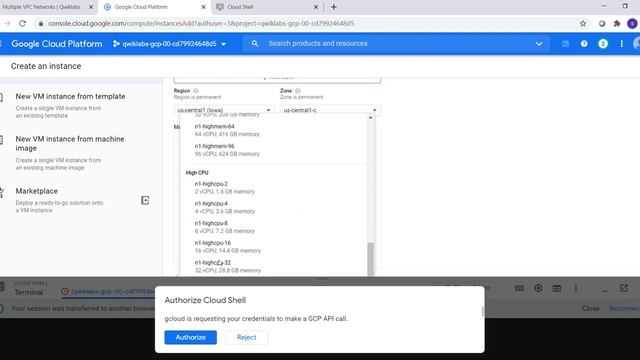640x360 pixels.
Task: Close the Cloud Shell browser tab
Action: 316,7
